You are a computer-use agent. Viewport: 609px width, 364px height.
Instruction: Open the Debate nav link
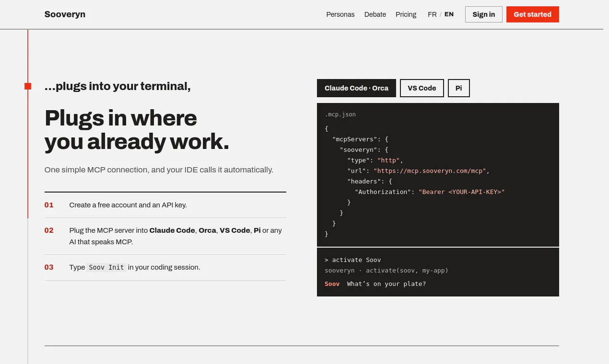click(x=375, y=14)
